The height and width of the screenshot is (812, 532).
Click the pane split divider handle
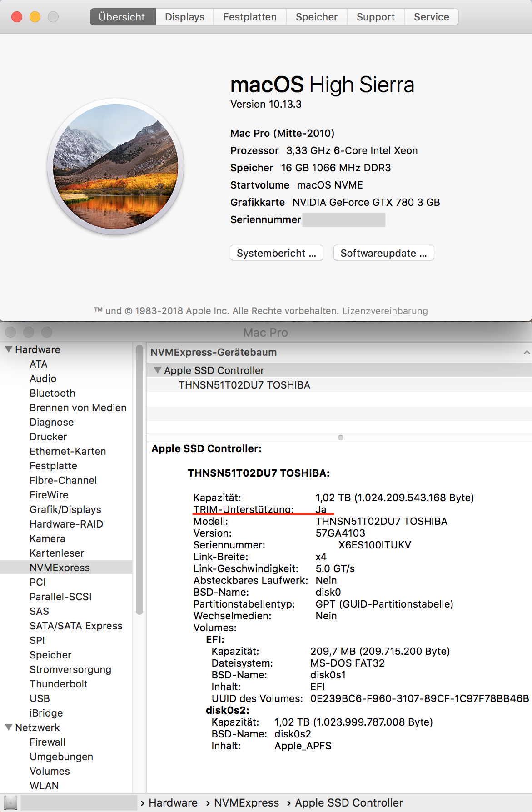pyautogui.click(x=341, y=438)
